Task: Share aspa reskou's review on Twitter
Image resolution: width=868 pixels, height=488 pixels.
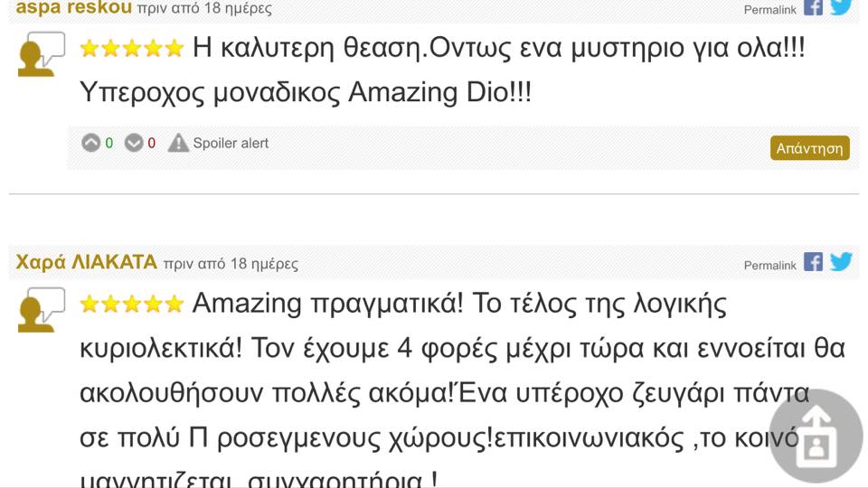Action: 841,7
